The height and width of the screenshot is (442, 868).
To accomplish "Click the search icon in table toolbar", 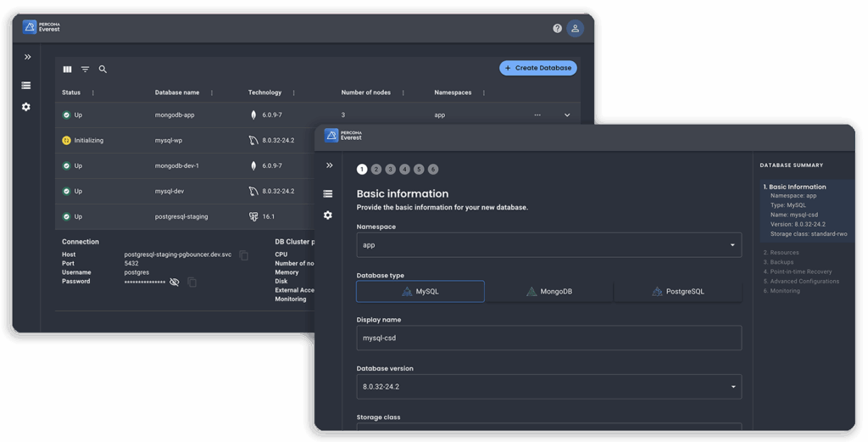I will pos(103,70).
